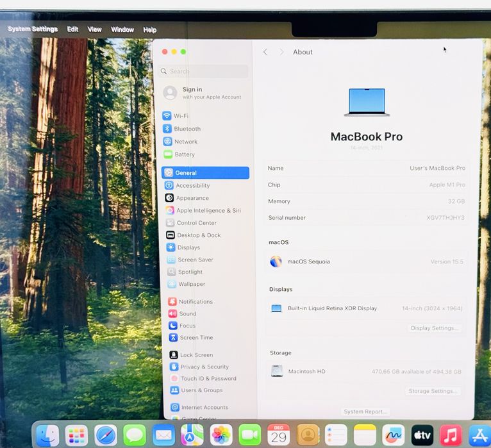This screenshot has width=491, height=448.
Task: Open the System Settings menu
Action: coord(33,29)
